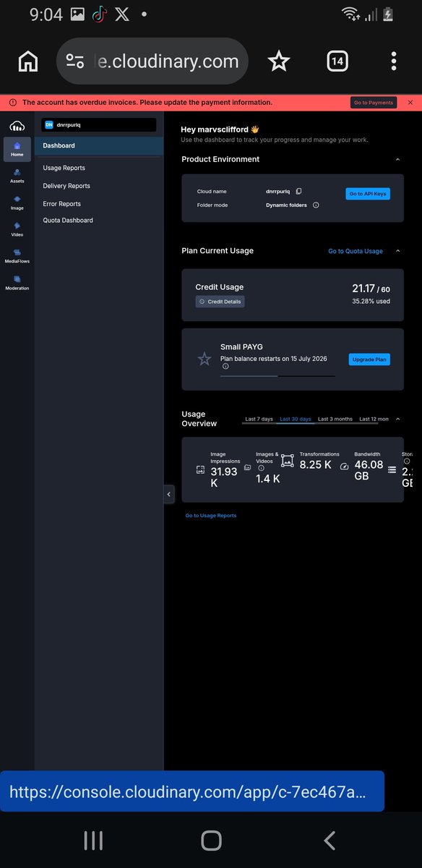Open the Home section in sidebar
Viewport: 422px width, 868px height.
[17, 149]
